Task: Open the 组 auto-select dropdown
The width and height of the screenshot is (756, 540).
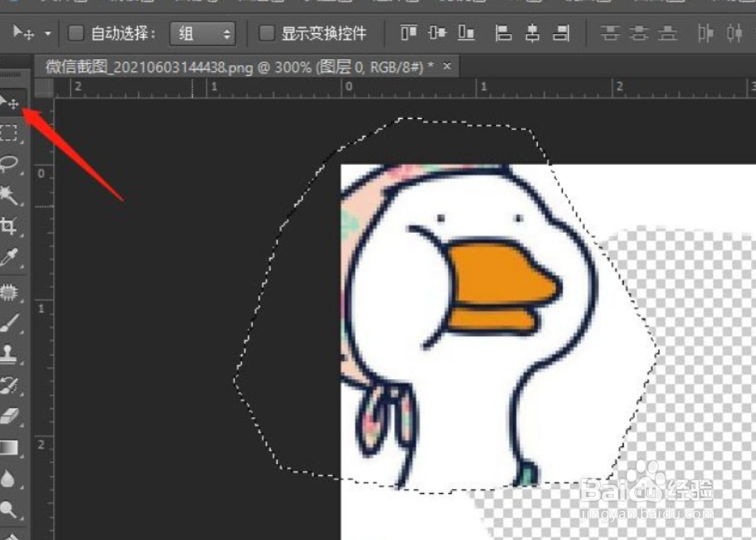Action: pos(203,34)
